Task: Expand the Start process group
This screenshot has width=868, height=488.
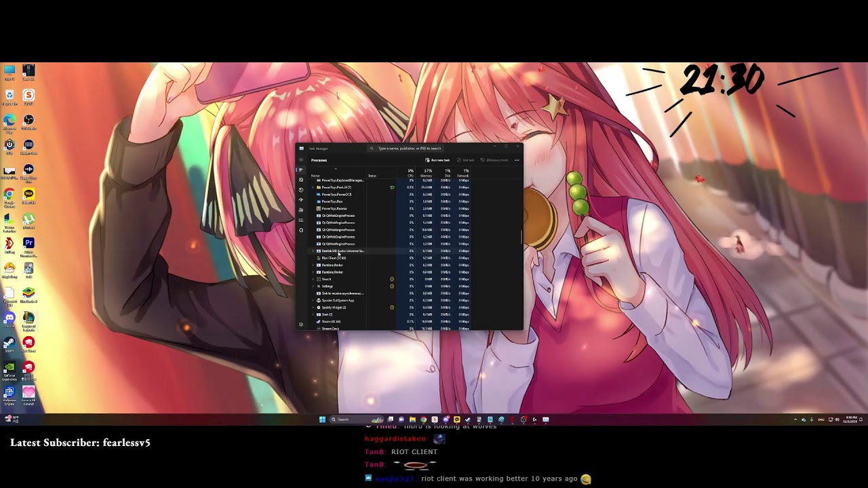Action: point(313,314)
